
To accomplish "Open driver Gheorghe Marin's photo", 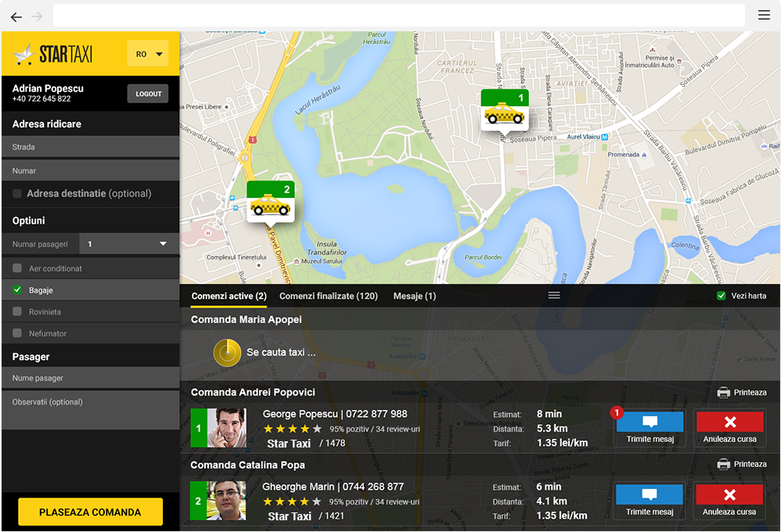I will 227,501.
